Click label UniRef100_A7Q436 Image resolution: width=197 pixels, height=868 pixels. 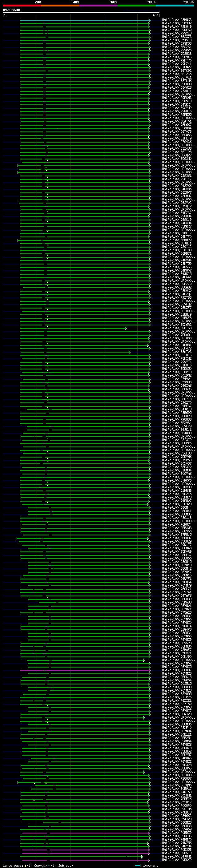pos(177,142)
